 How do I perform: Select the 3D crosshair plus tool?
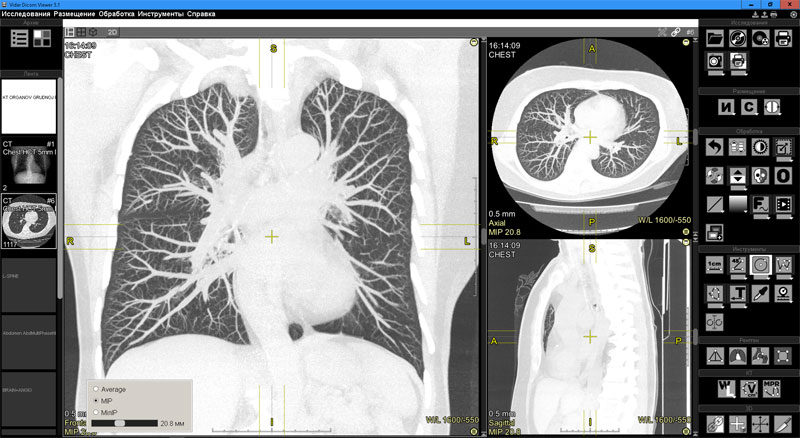click(x=738, y=424)
